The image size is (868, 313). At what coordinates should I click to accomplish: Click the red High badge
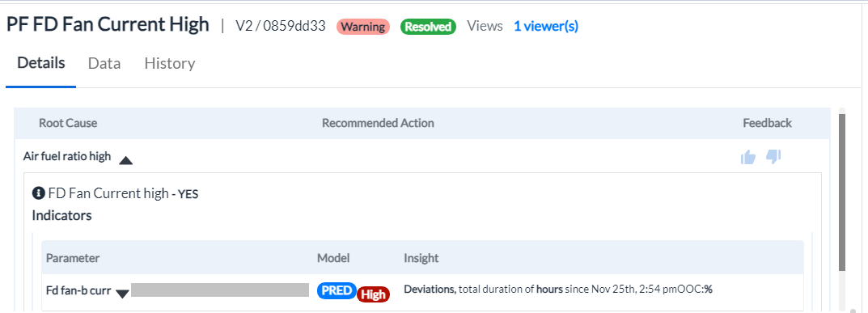click(374, 294)
